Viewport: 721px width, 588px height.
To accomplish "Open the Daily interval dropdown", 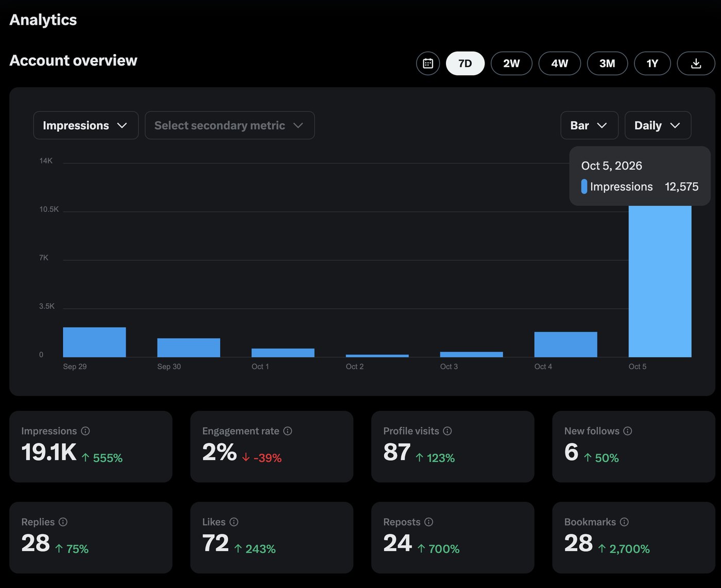I will (x=658, y=125).
